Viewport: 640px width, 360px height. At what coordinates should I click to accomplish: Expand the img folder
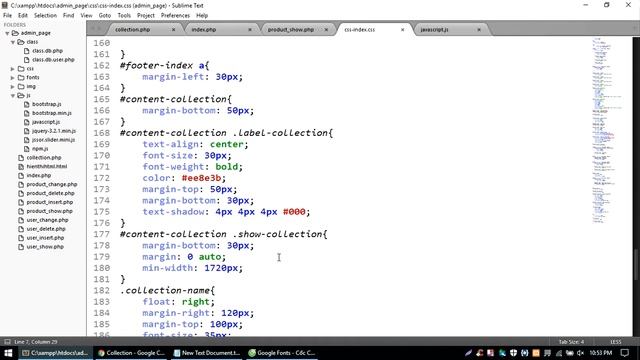[13, 87]
